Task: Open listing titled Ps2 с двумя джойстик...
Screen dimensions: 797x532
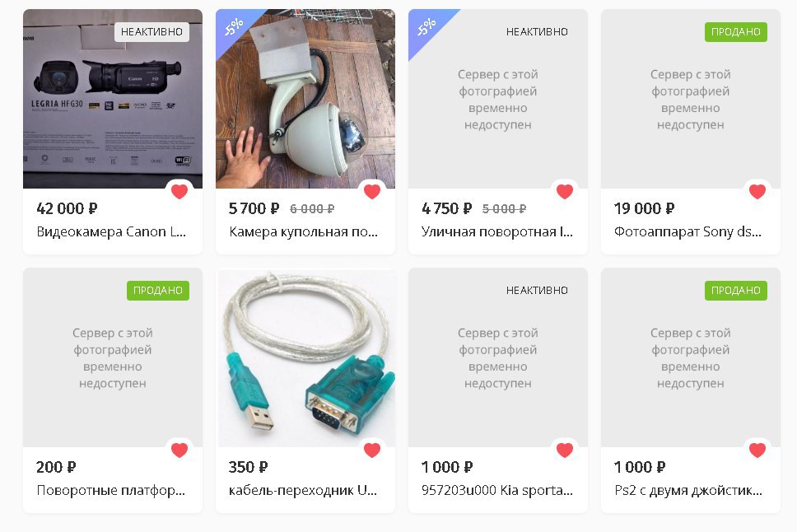Action: pos(688,490)
